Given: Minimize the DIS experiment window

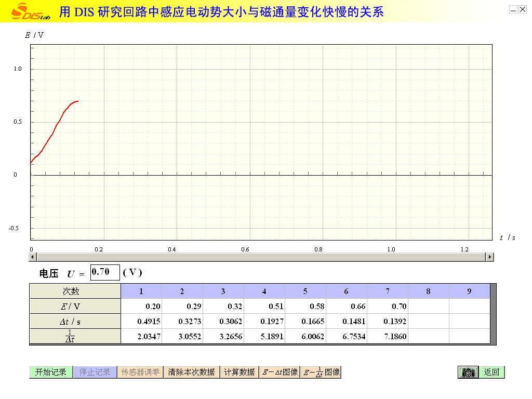Looking at the screenshot, I should [x=513, y=9].
